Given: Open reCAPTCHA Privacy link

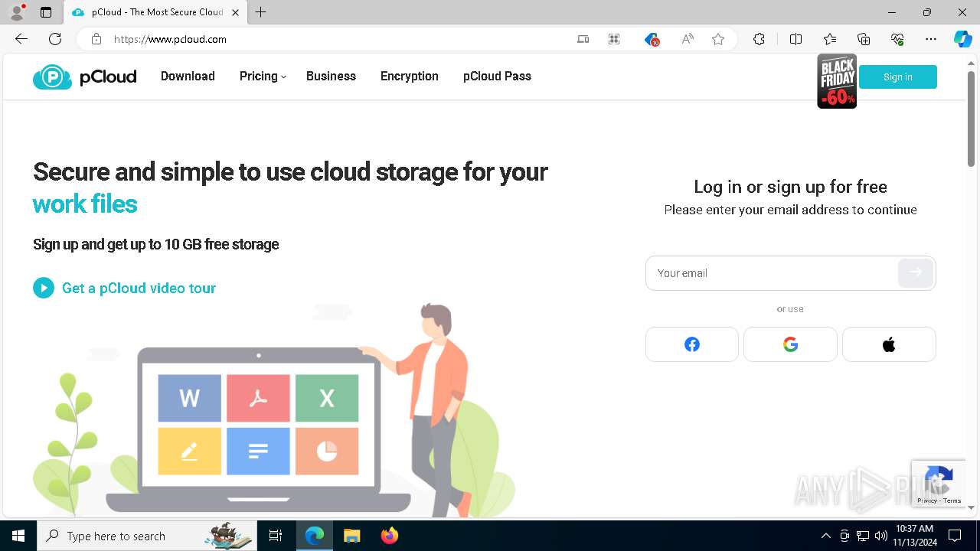Looking at the screenshot, I should pos(927,500).
